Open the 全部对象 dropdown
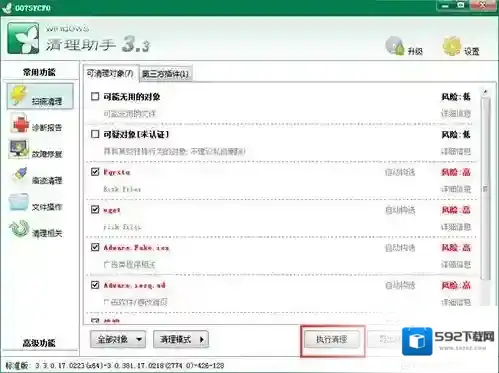This screenshot has width=499, height=373. (x=118, y=339)
